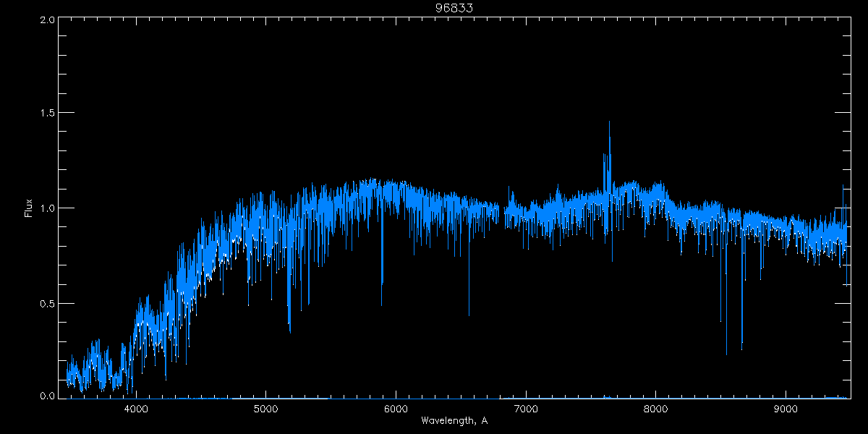Click the Flux y-axis label

[29, 208]
